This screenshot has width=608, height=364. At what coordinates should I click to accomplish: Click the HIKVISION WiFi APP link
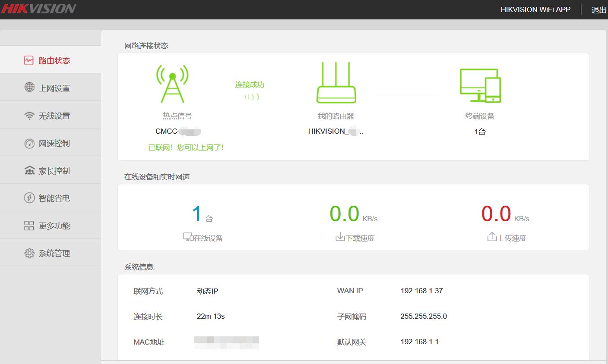[535, 9]
